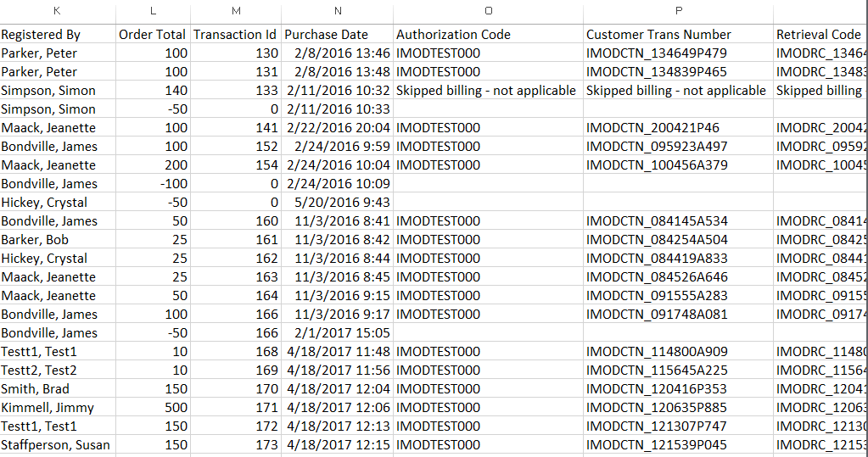This screenshot has width=868, height=457.
Task: Select the 'Staffperson, Susan' cell
Action: click(56, 445)
